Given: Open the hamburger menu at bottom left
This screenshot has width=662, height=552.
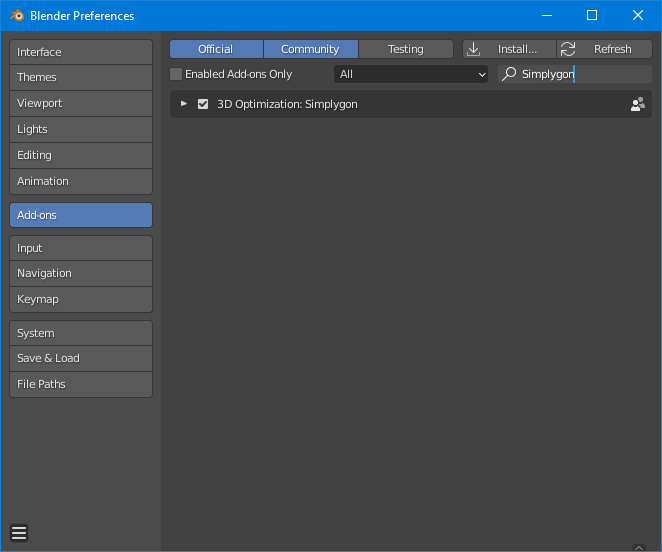Looking at the screenshot, I should point(19,533).
